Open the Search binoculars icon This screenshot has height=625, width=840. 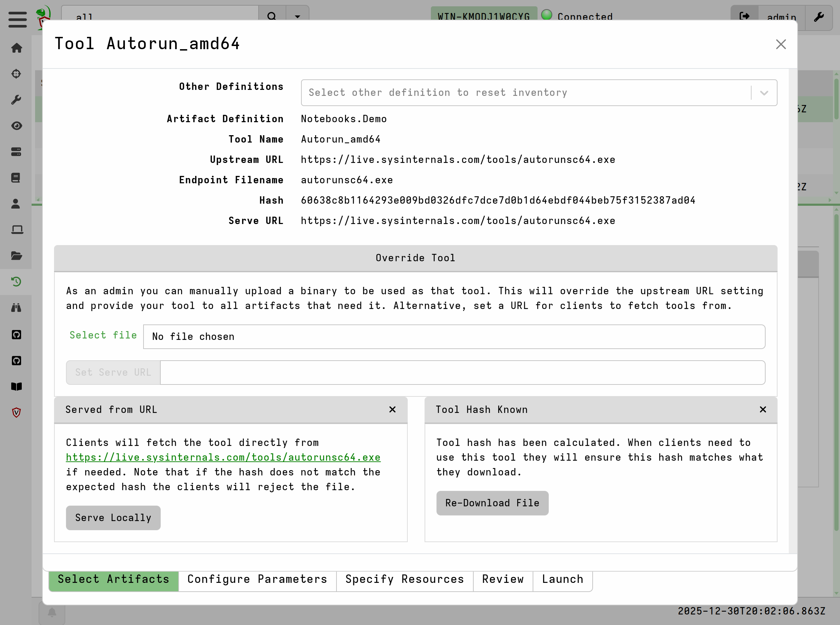click(16, 308)
